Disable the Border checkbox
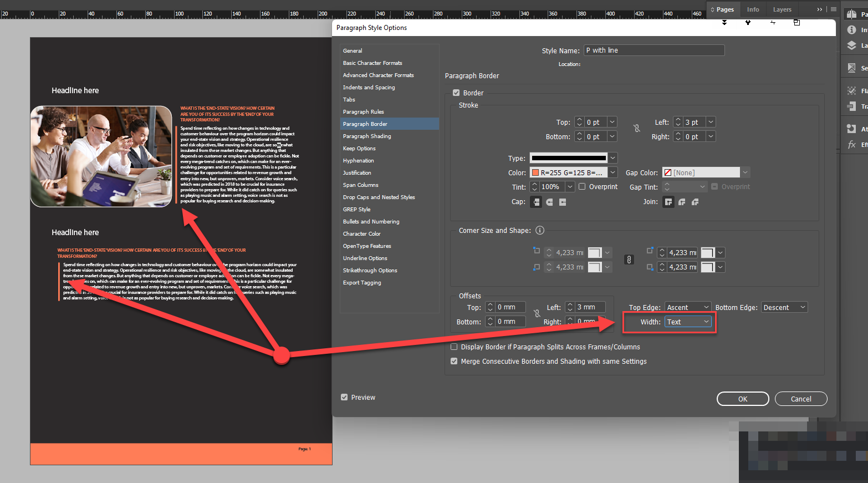868x483 pixels. pos(456,93)
